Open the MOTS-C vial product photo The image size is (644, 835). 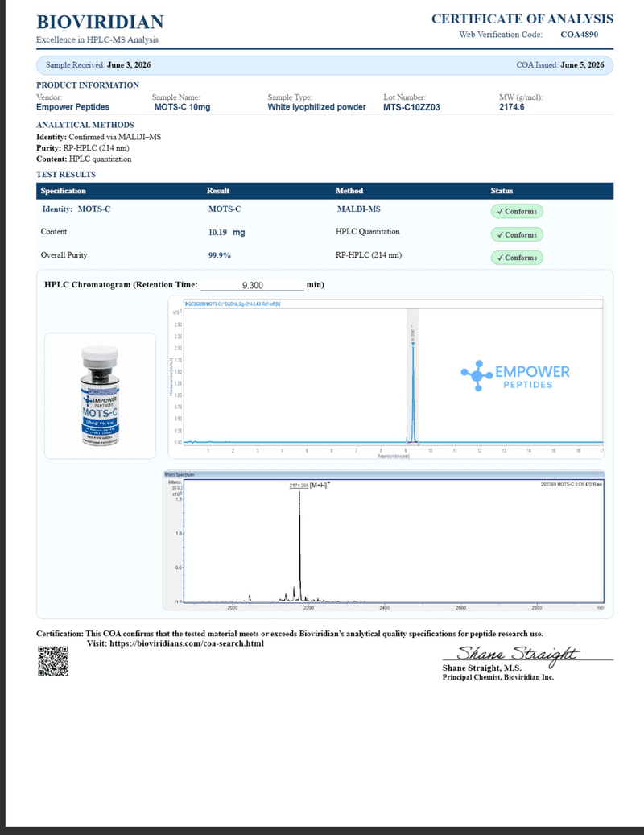[100, 395]
